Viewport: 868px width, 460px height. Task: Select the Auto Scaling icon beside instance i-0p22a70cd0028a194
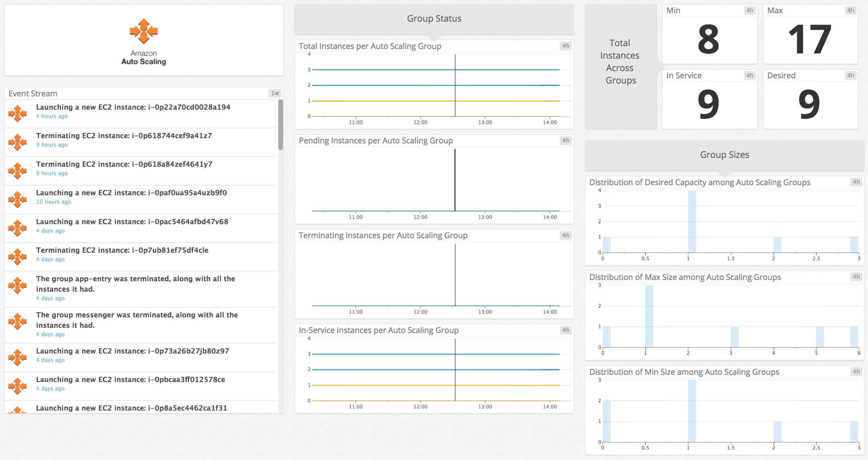pyautogui.click(x=18, y=113)
